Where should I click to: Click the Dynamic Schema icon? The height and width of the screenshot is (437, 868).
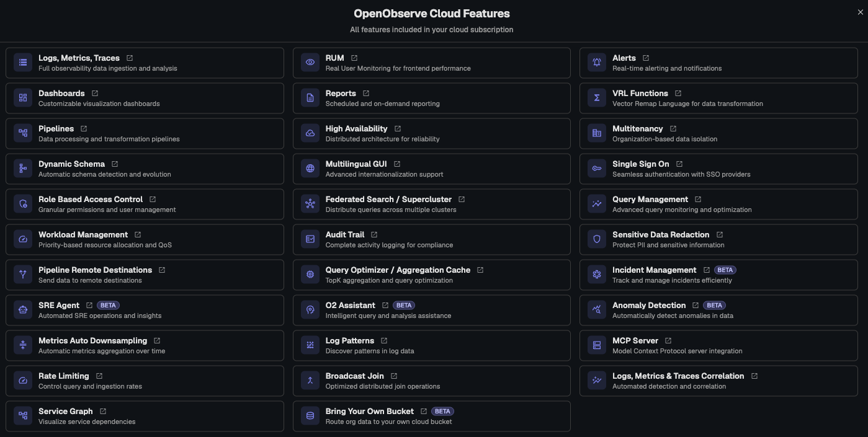pos(23,169)
